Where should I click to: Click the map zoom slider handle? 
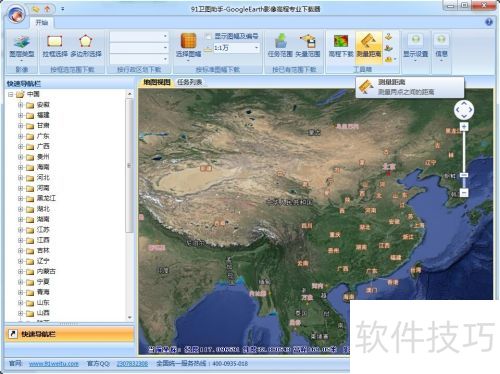[x=464, y=175]
